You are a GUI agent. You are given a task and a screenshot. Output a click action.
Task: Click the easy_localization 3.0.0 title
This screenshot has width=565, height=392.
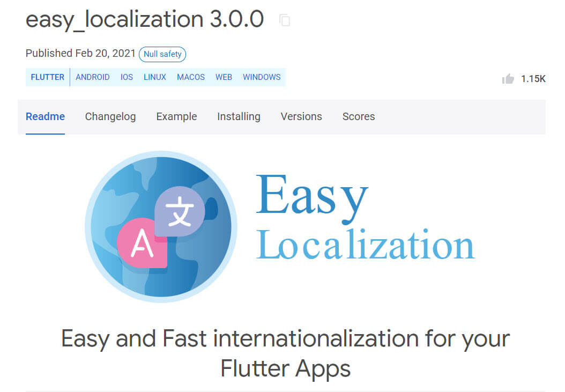[x=145, y=20]
